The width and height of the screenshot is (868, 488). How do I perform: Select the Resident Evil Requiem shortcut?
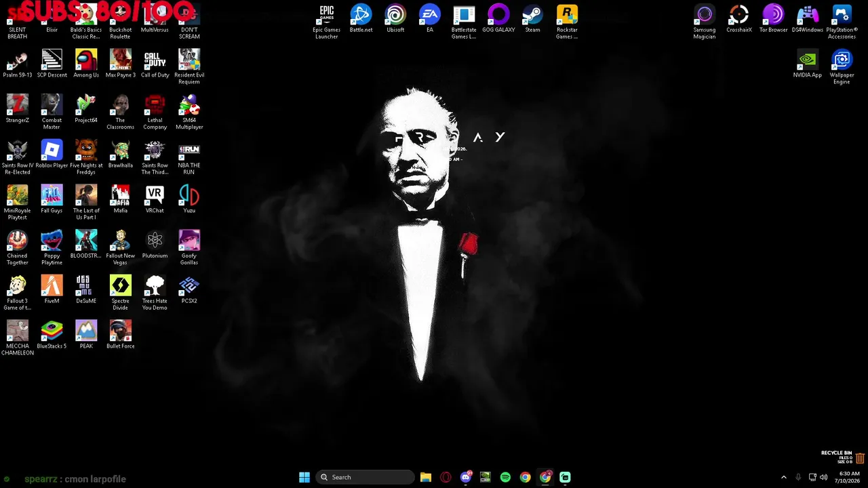pos(189,67)
